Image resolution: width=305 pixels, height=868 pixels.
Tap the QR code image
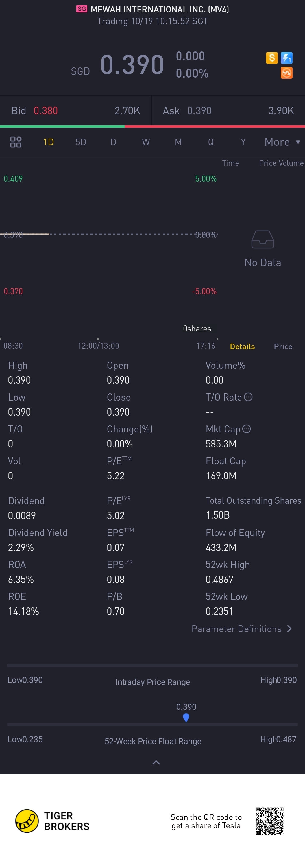(269, 821)
